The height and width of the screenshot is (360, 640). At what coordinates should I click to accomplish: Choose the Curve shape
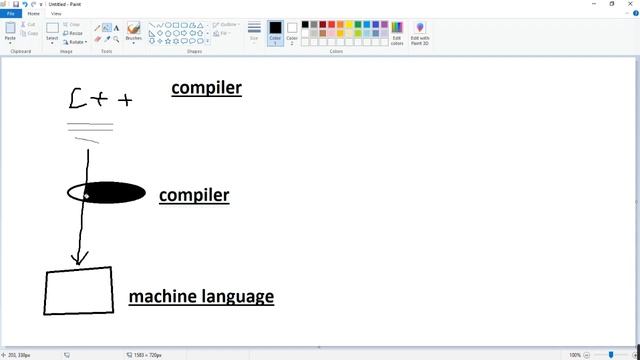(160, 25)
